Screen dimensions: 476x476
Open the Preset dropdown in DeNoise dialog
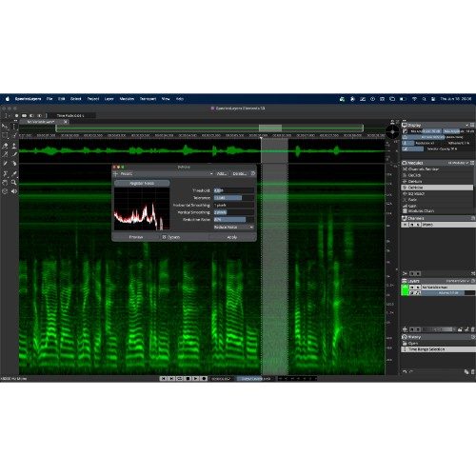(x=166, y=173)
